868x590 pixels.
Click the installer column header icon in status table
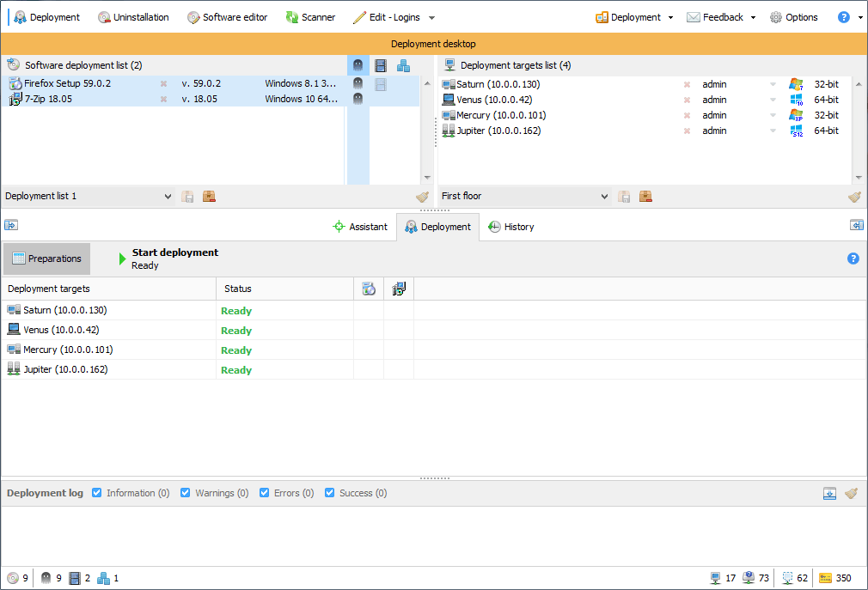tap(399, 289)
